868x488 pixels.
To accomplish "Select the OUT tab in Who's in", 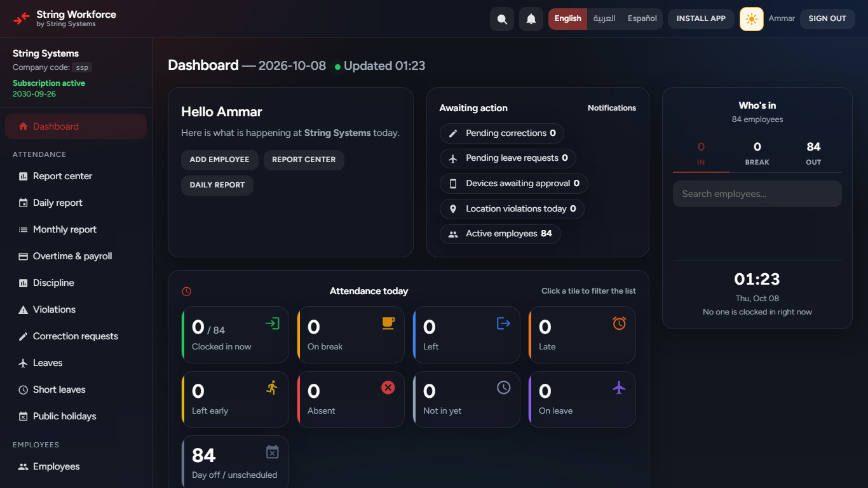I will point(813,154).
